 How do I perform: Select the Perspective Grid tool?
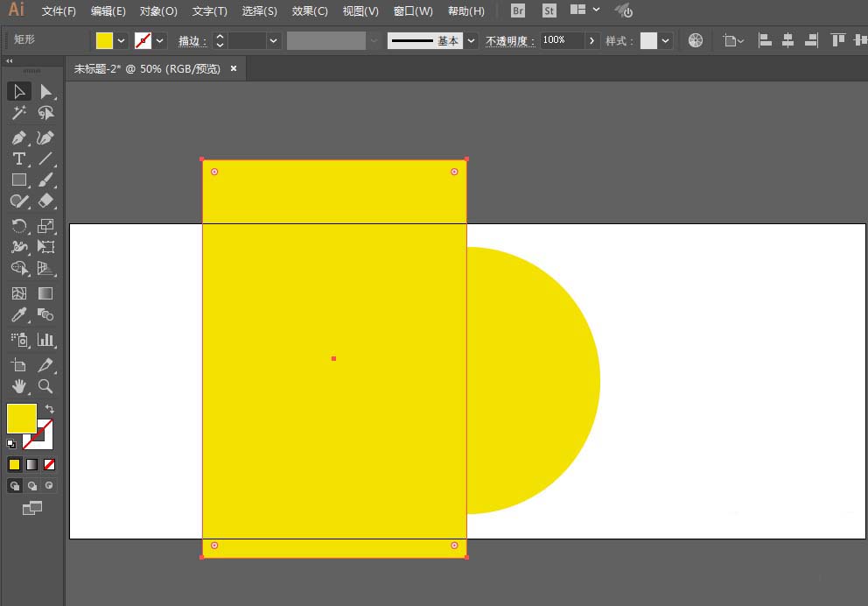click(46, 269)
